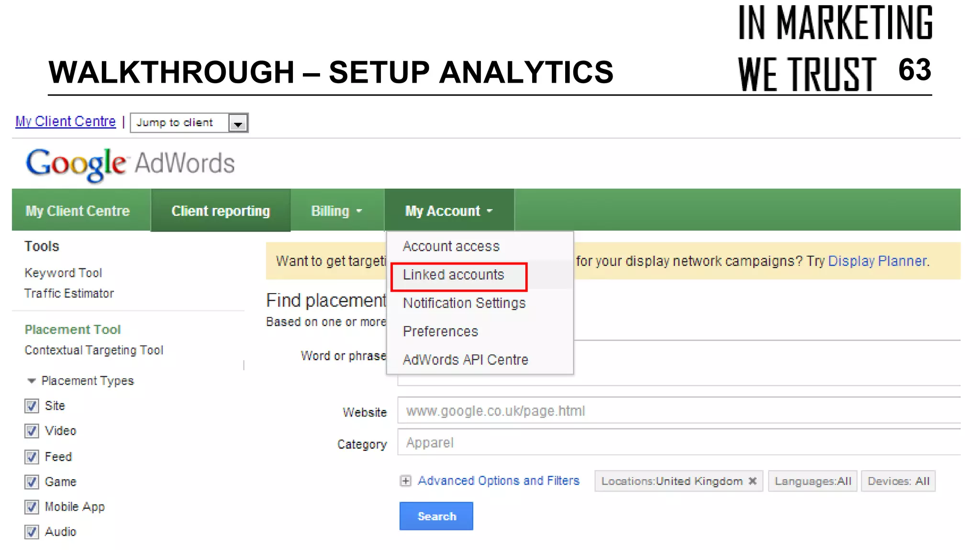This screenshot has height=550, width=980.
Task: Click the Tools sidebar heading
Action: pyautogui.click(x=42, y=246)
